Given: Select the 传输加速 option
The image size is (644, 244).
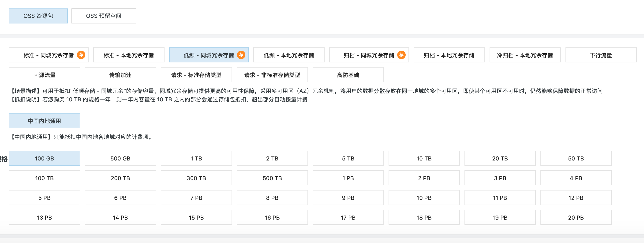Looking at the screenshot, I should [x=120, y=74].
